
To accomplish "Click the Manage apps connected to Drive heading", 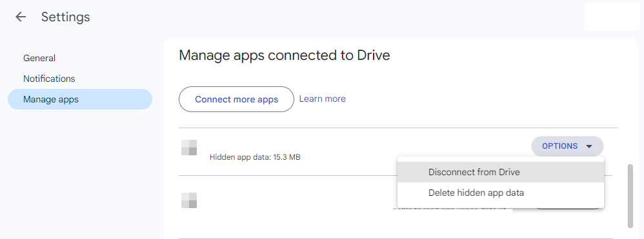I will click(x=284, y=55).
